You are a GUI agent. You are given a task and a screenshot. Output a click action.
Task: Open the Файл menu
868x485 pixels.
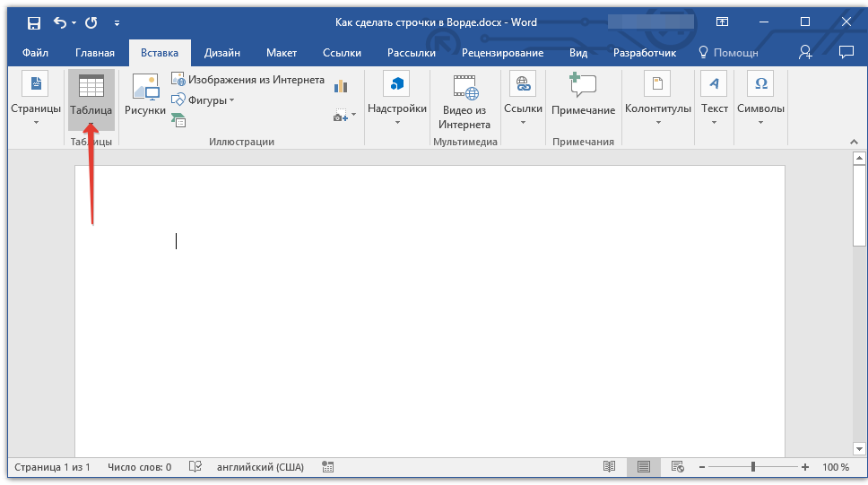click(x=36, y=53)
